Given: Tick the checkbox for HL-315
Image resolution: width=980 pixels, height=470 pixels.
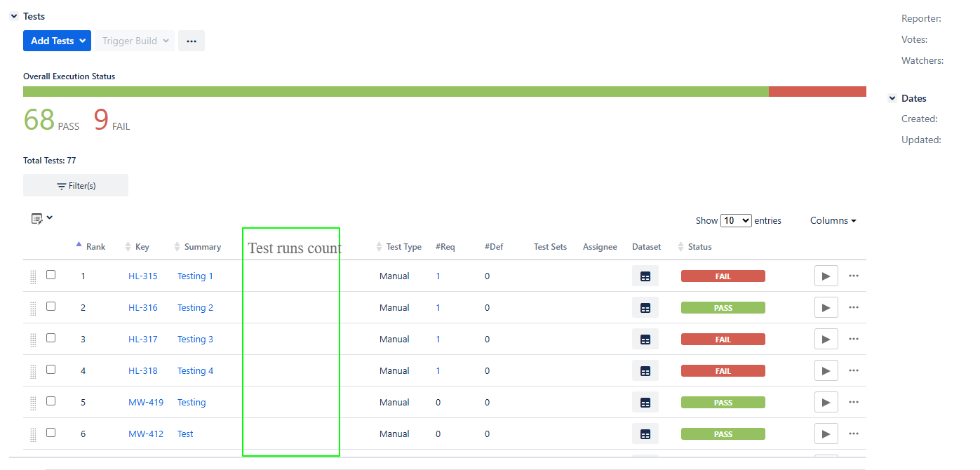Looking at the screenshot, I should tap(51, 275).
